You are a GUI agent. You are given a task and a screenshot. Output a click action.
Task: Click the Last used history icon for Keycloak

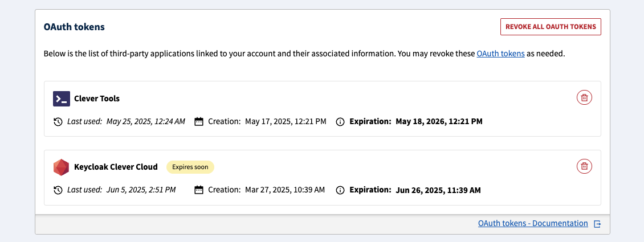58,190
